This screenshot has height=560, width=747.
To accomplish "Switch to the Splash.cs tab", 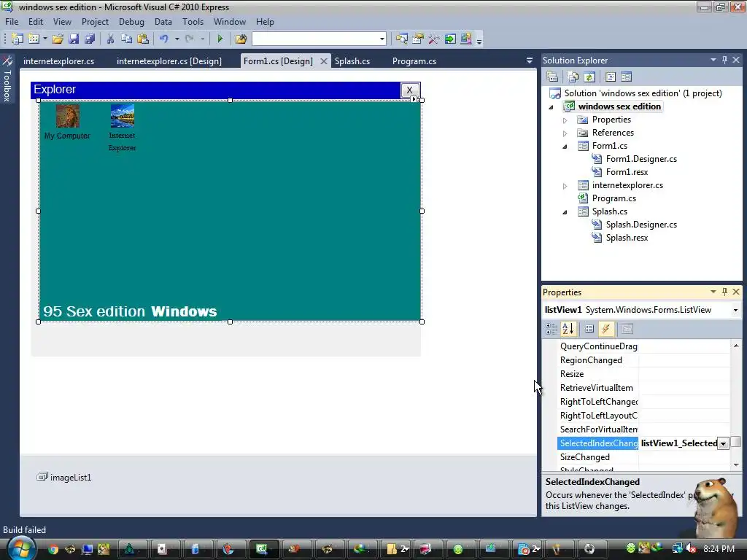I will click(x=352, y=61).
